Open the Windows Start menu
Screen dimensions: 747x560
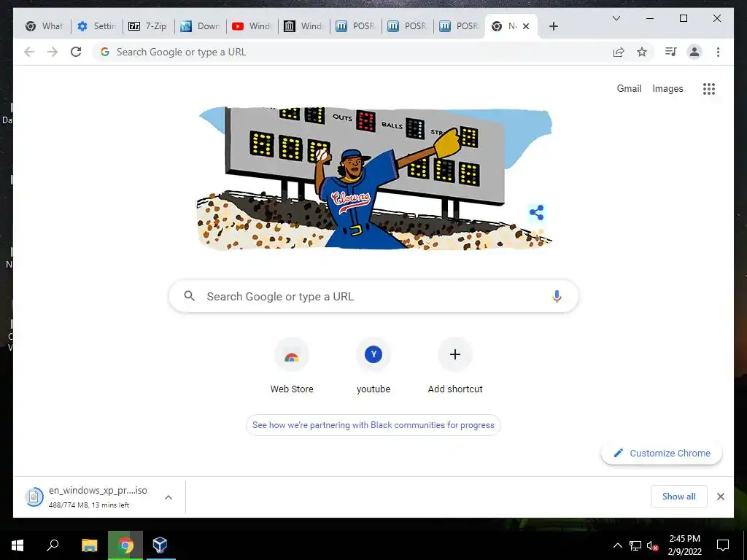(18, 545)
